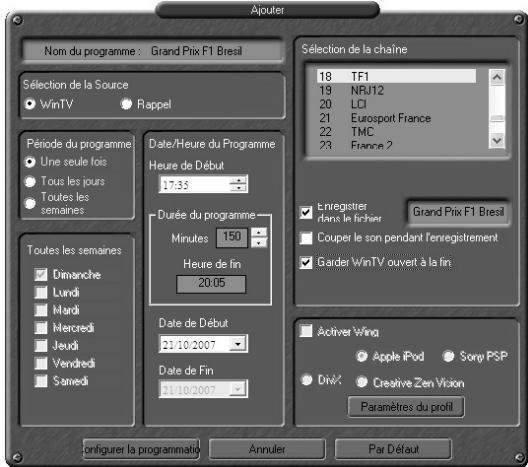528x467 pixels.
Task: Select the Rappel source radio button
Action: [x=126, y=104]
